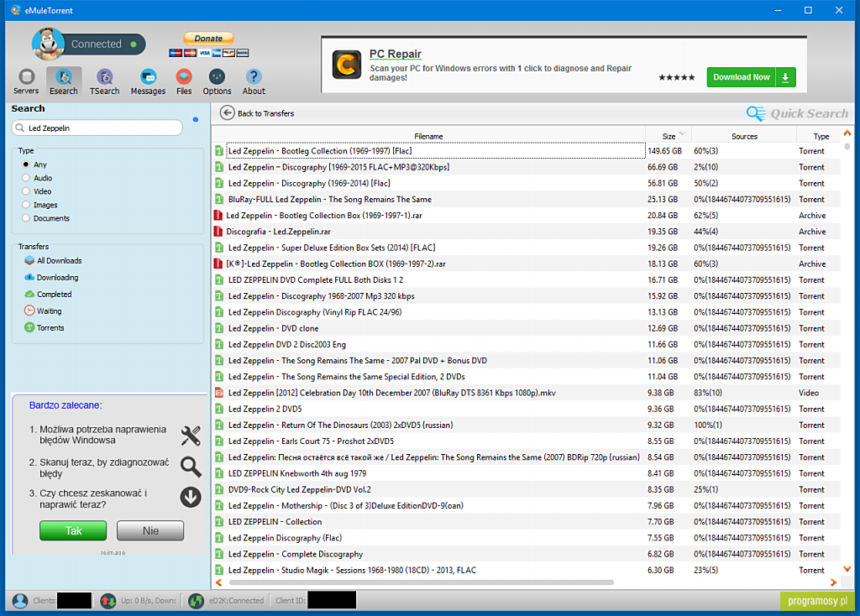Select DVD9-Rock City Led Zeppelin-DVD Vol.2 row
Image resolution: width=860 pixels, height=616 pixels.
click(527, 489)
